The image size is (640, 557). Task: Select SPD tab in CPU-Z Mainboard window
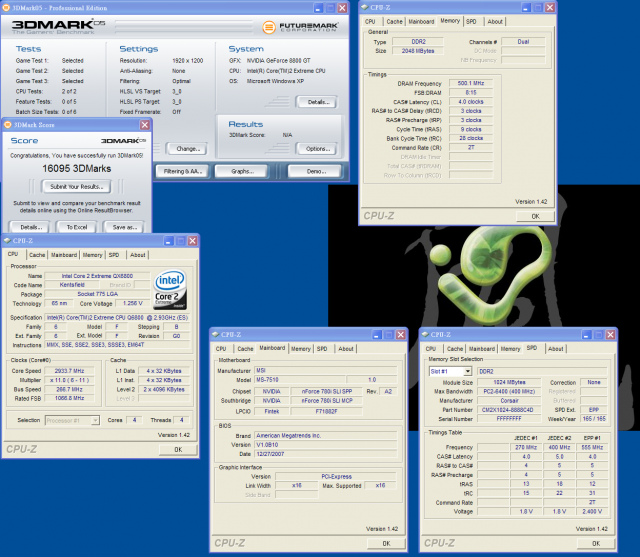coord(322,349)
